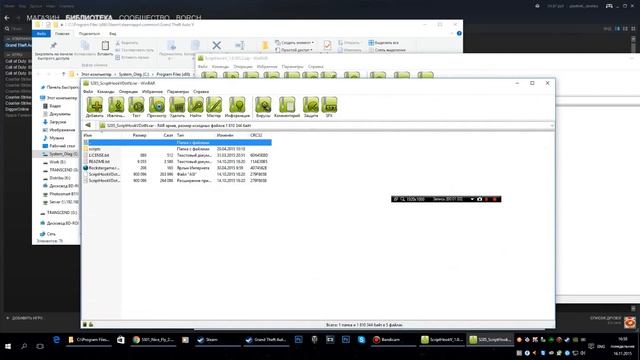Select System_Oleg (C:) drive in sidebar
Viewport: 640px width, 360px height.
(x=60, y=154)
